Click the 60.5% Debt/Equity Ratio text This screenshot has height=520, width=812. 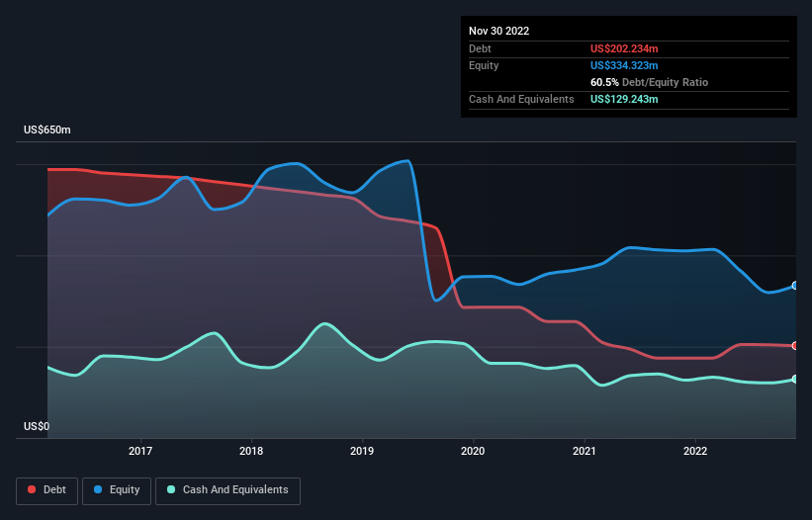[x=649, y=82]
